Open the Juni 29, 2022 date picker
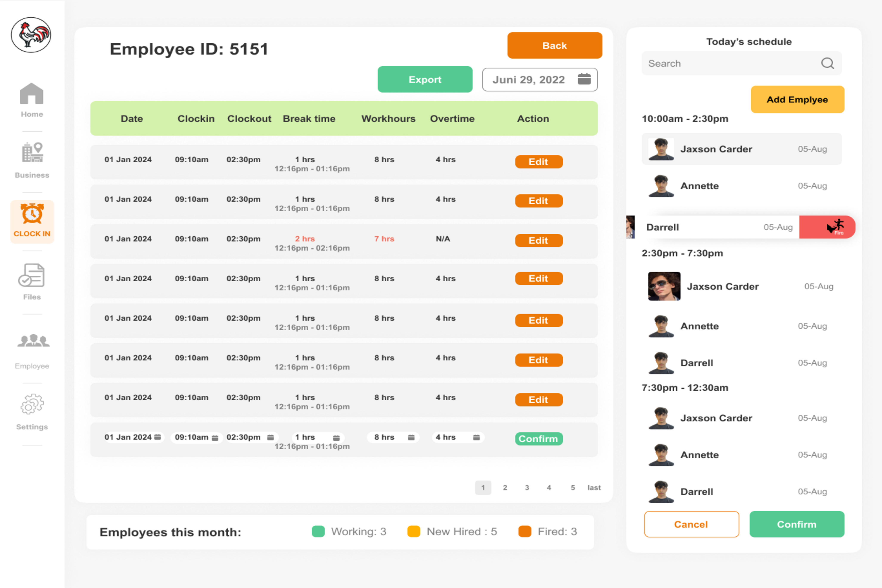Viewport: 882px width, 588px height. point(584,79)
